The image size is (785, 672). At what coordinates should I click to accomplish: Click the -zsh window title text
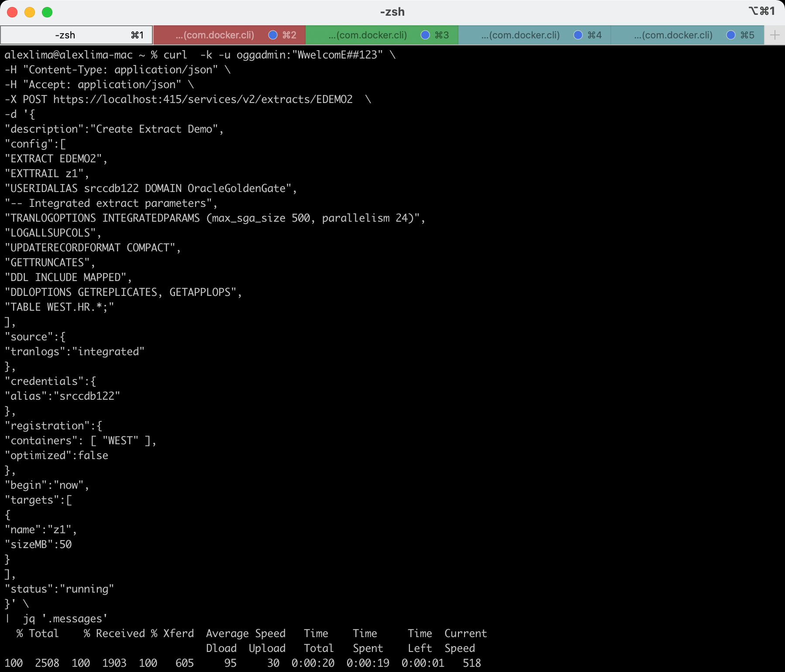coord(392,12)
